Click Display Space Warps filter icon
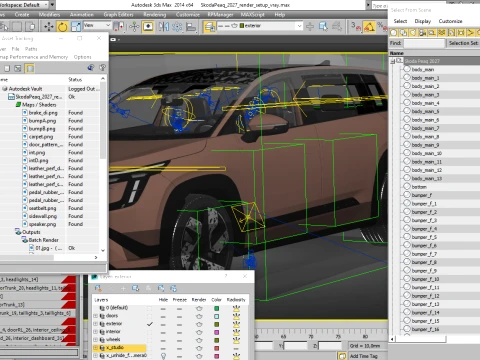 (442, 33)
